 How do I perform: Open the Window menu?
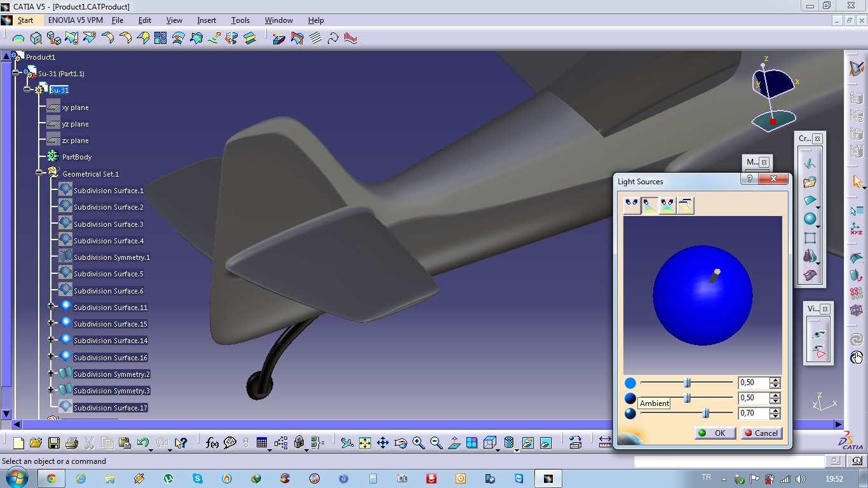point(278,20)
